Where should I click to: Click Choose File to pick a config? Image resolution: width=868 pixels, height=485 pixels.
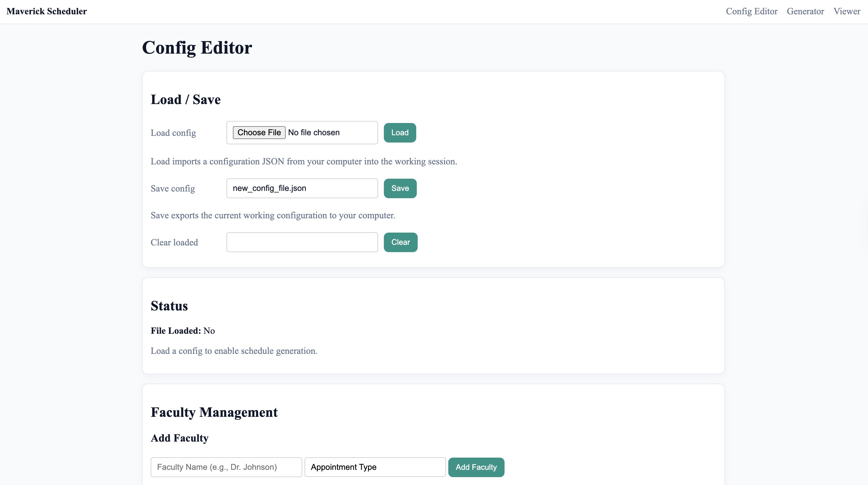[259, 132]
